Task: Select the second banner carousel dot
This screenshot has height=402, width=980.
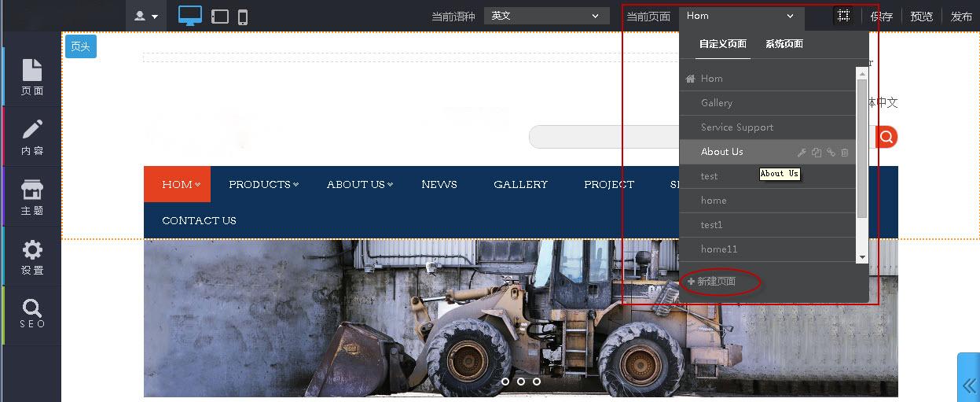Action: click(521, 382)
